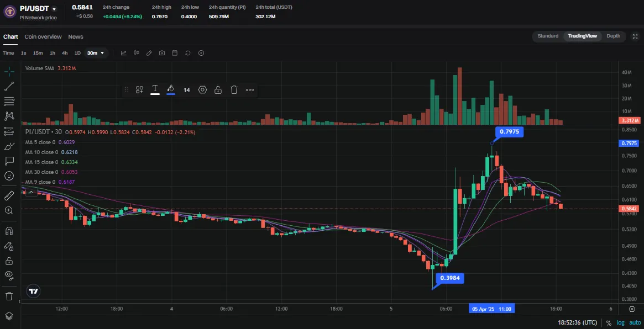Select the callout annotation tool
Image resolution: width=644 pixels, height=329 pixels.
click(9, 161)
